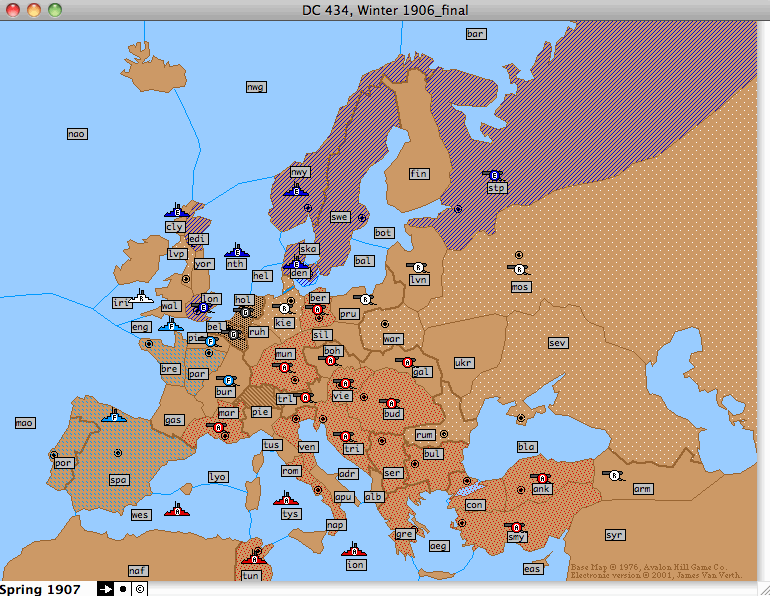Select the Russian army near arm
770x596 pixels.
(x=613, y=475)
